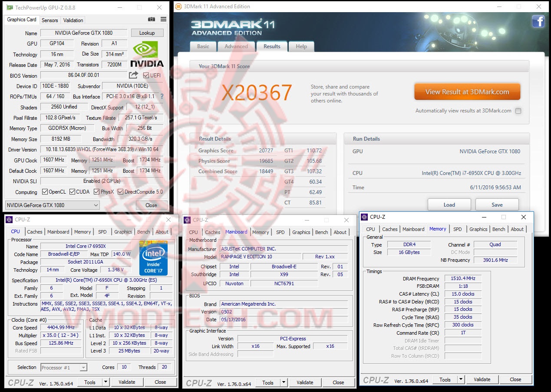
Task: Click the Facebook icon in 3DMark 11
Action: (x=538, y=21)
